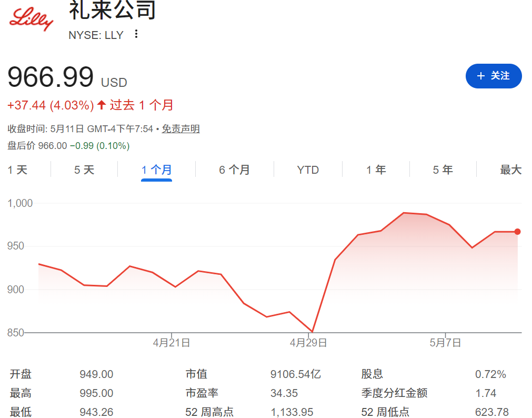Click the +37.44 (4.03%) change text
Image resolution: width=532 pixels, height=418 pixels.
[x=51, y=105]
